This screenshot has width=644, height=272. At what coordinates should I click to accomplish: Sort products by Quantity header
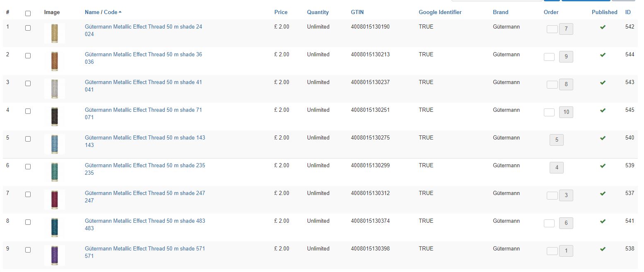(x=318, y=12)
